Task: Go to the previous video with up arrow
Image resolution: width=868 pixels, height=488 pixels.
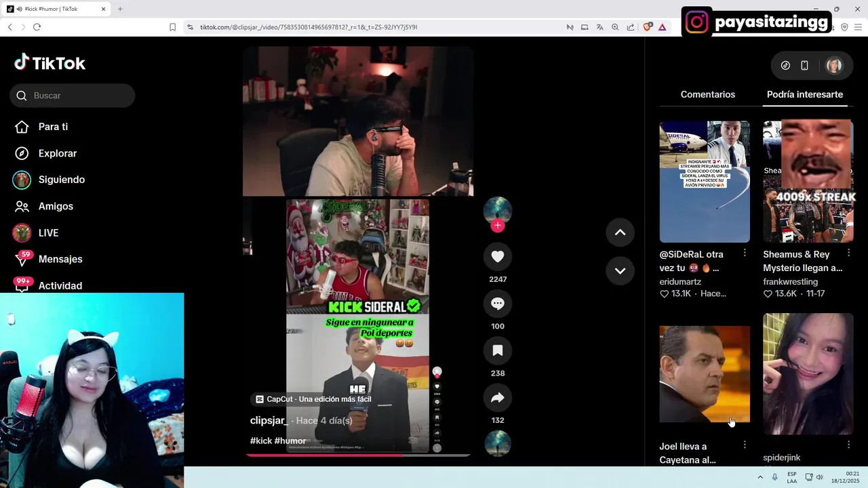Action: pos(620,232)
